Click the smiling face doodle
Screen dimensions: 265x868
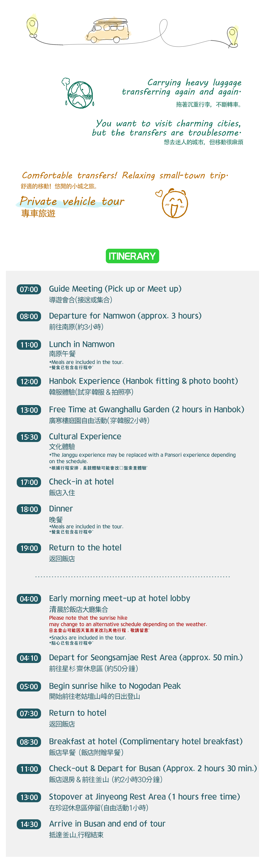(174, 204)
